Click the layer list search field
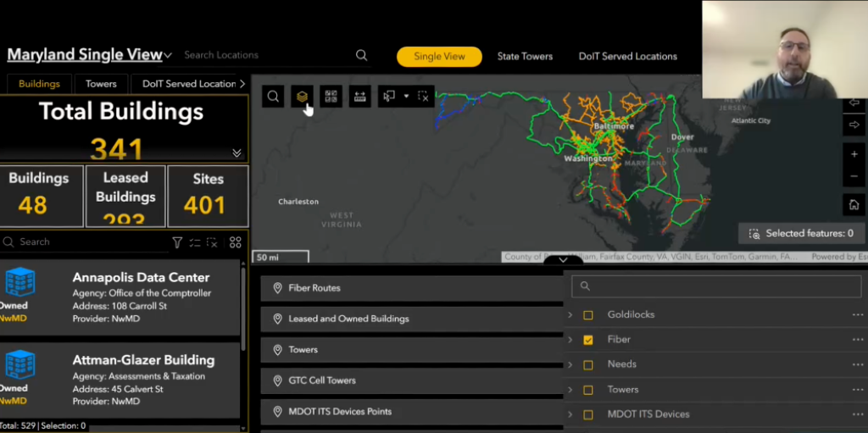The height and width of the screenshot is (433, 868). coord(716,286)
